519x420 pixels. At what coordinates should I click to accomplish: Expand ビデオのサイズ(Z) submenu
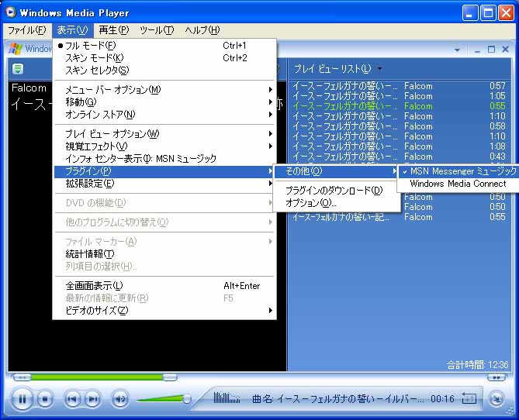coord(164,311)
